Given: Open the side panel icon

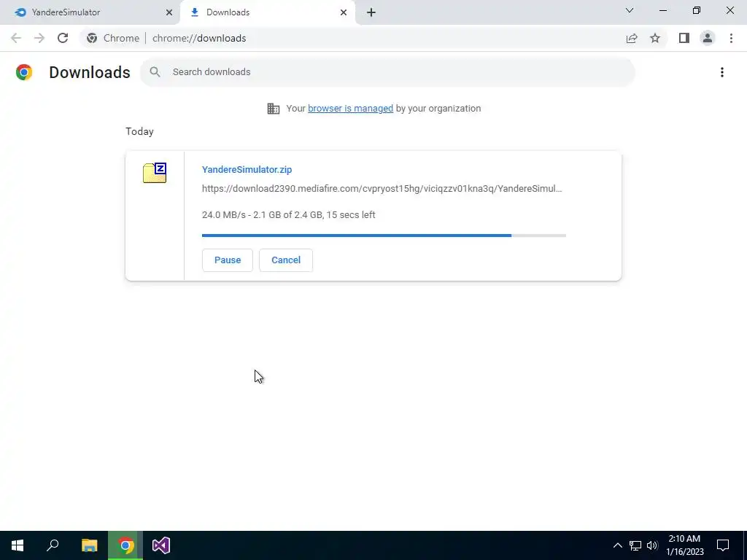Looking at the screenshot, I should pos(684,38).
